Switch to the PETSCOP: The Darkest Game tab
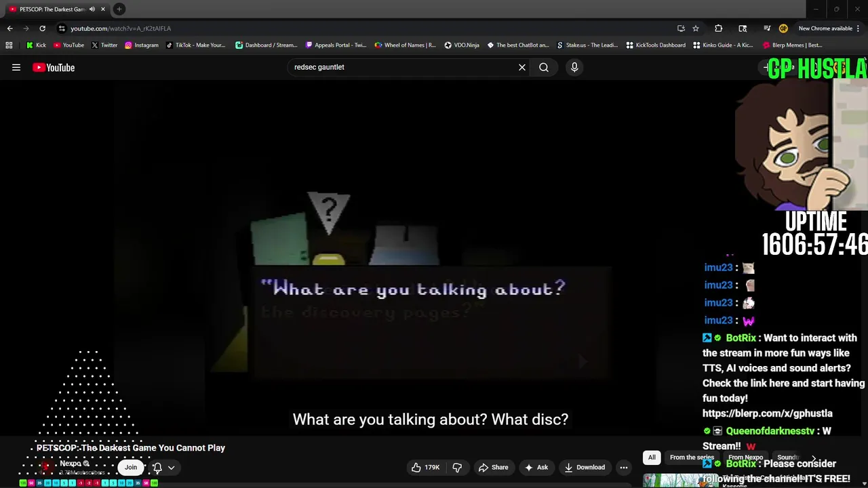This screenshot has width=868, height=488. [x=52, y=9]
